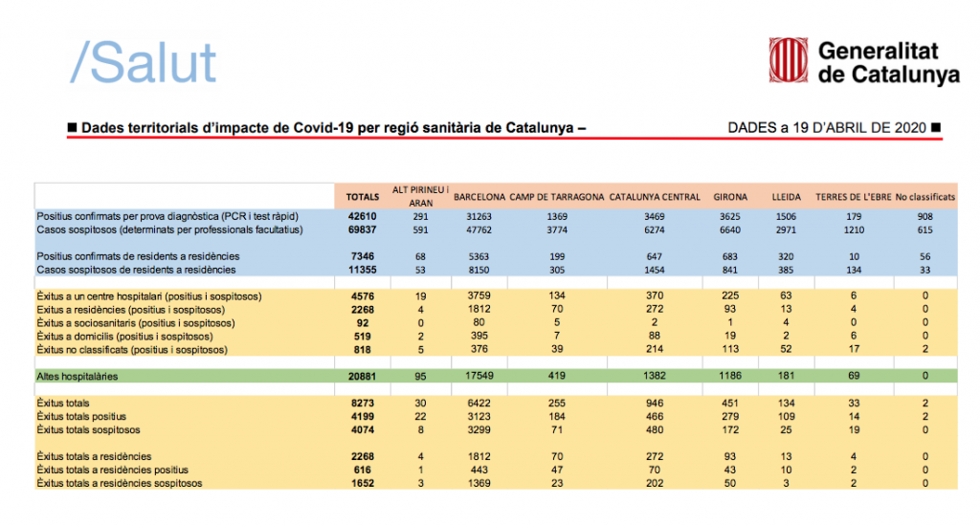Click Catalunya Central confirmed positives 3469
The image size is (980, 525).
pyautogui.click(x=655, y=217)
